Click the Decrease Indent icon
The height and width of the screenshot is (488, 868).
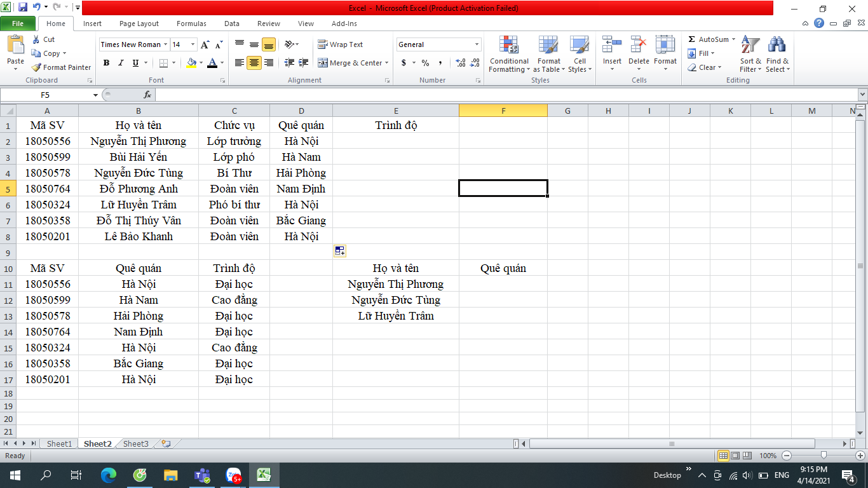[290, 63]
